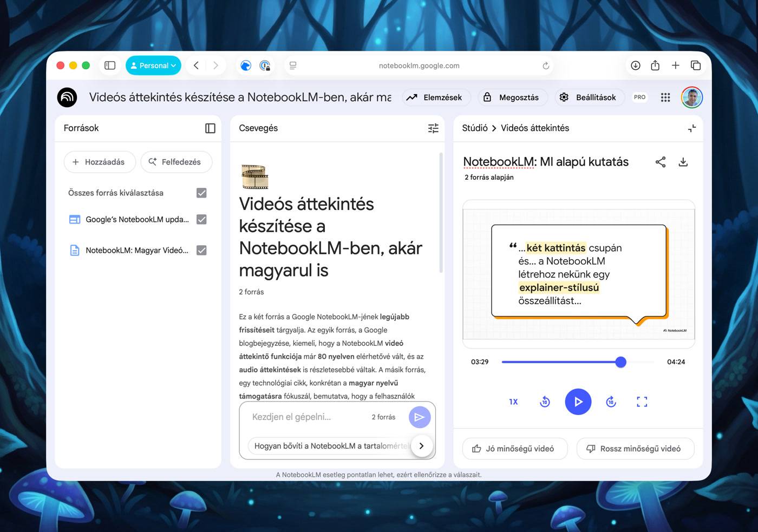Click the PRO badge
Screen dimensions: 758x532
click(639, 97)
